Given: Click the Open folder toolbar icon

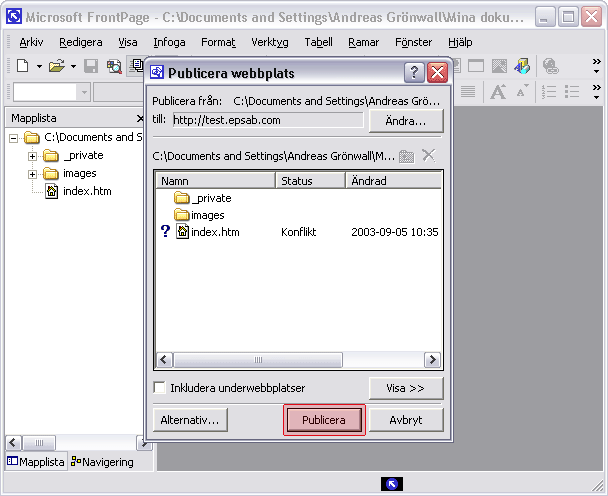Looking at the screenshot, I should pos(57,66).
